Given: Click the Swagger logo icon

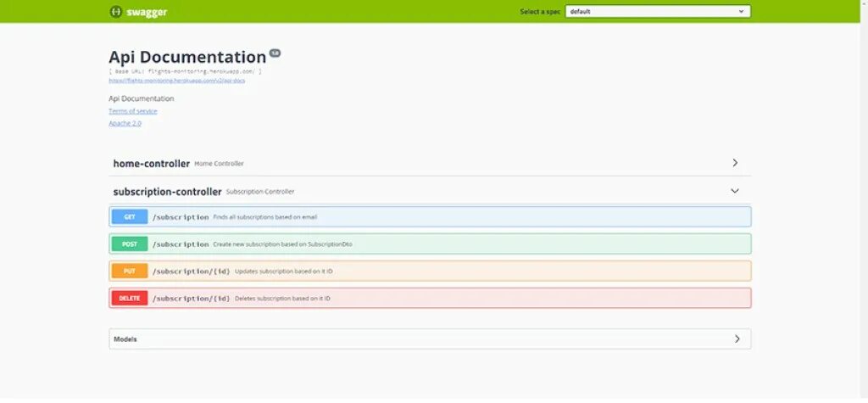Looking at the screenshot, I should [115, 12].
